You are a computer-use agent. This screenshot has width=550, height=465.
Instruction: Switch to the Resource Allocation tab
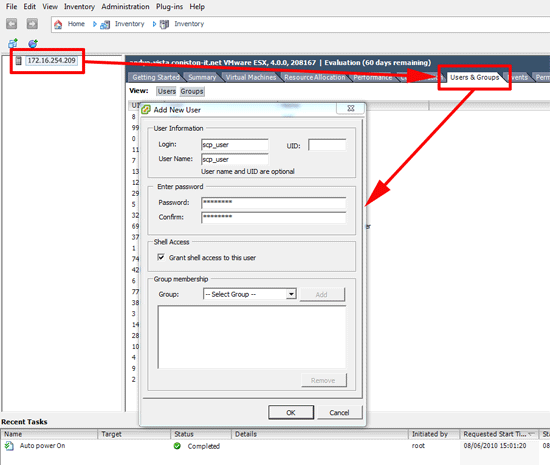[315, 78]
